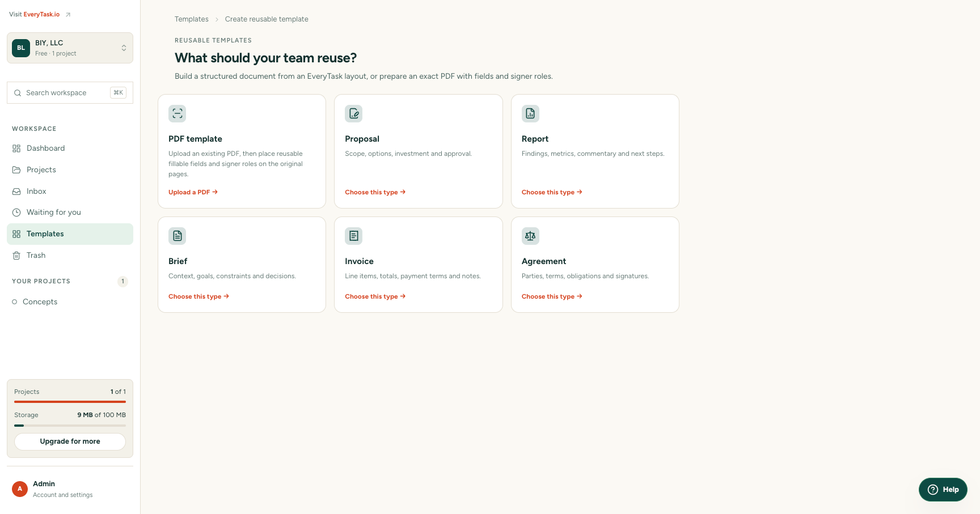980x514 pixels.
Task: Click the Agreement card scales icon
Action: (x=530, y=236)
